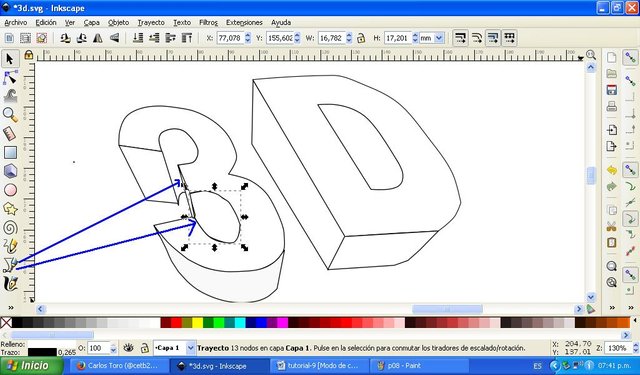Click the Inicio start button
This screenshot has height=375, width=640.
click(32, 366)
